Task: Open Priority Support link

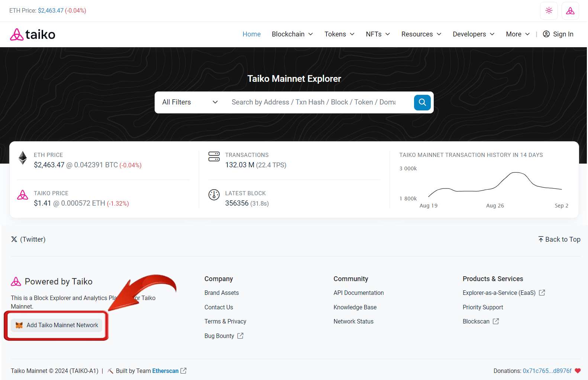Action: [x=483, y=307]
